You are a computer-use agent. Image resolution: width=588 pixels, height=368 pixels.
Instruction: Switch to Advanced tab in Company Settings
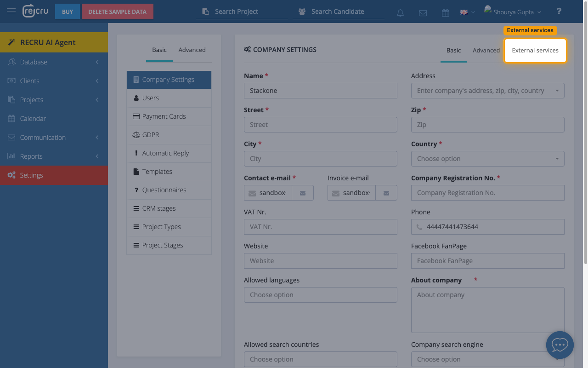pos(486,50)
